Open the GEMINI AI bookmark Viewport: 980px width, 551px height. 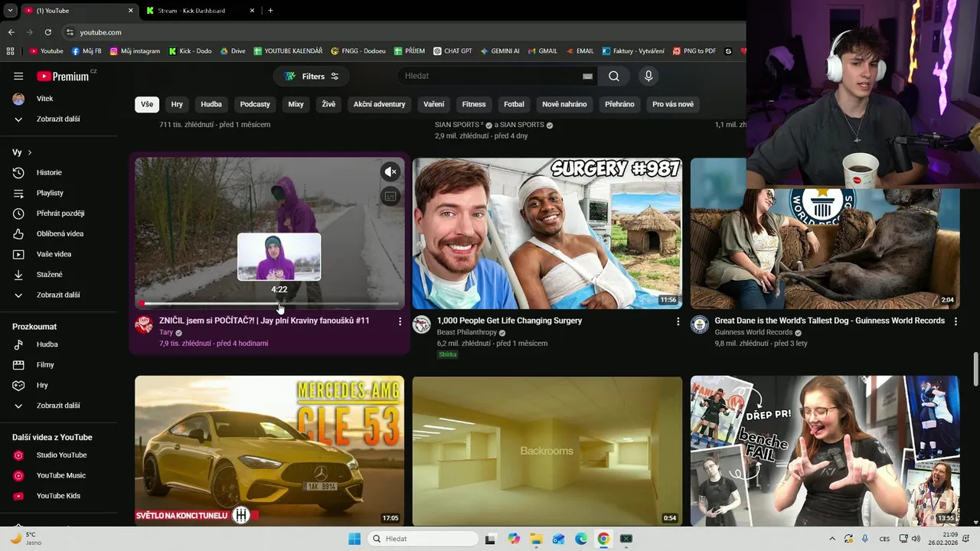point(500,51)
